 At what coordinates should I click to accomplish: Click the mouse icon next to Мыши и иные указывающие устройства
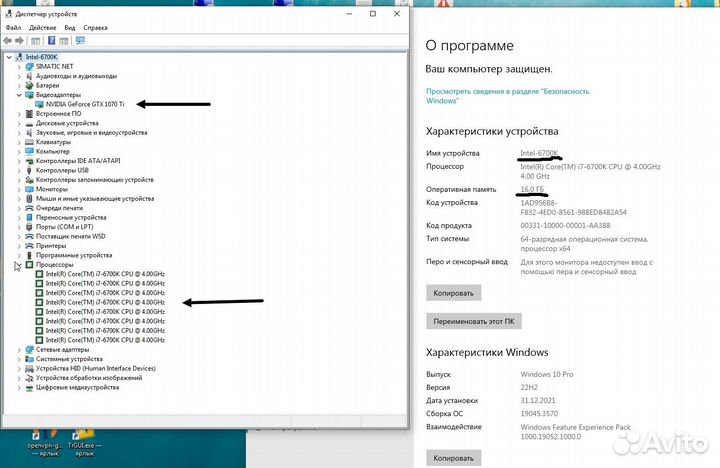(x=29, y=198)
